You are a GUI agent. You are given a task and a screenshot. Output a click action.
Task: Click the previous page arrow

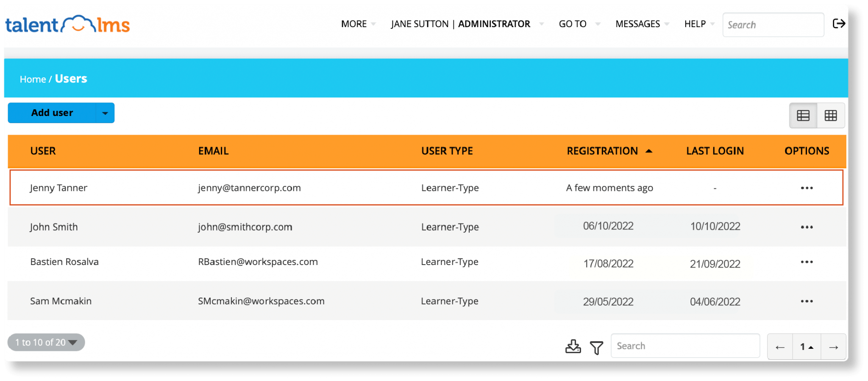click(780, 346)
